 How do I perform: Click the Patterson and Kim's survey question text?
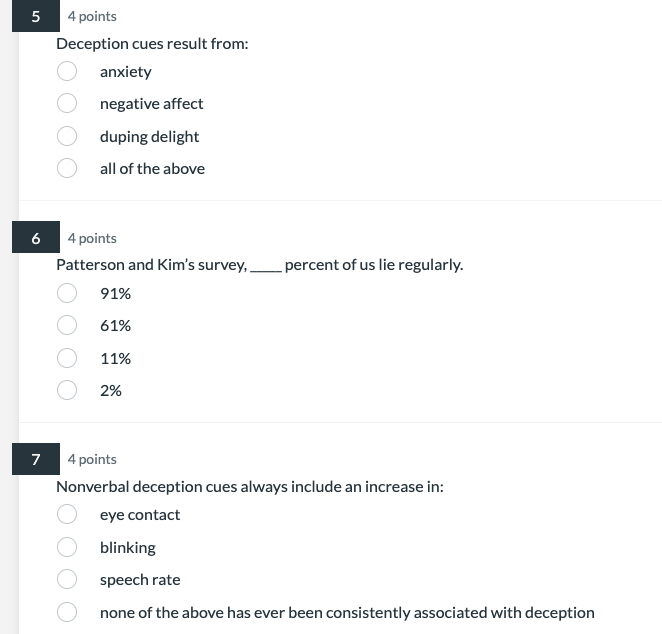point(260,265)
